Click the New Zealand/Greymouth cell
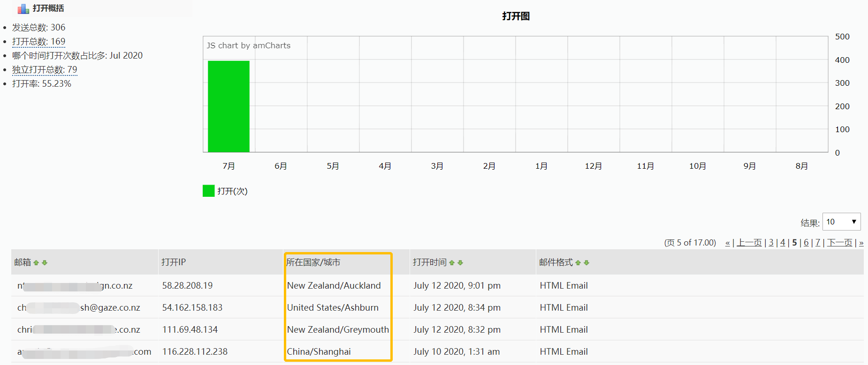 [338, 330]
